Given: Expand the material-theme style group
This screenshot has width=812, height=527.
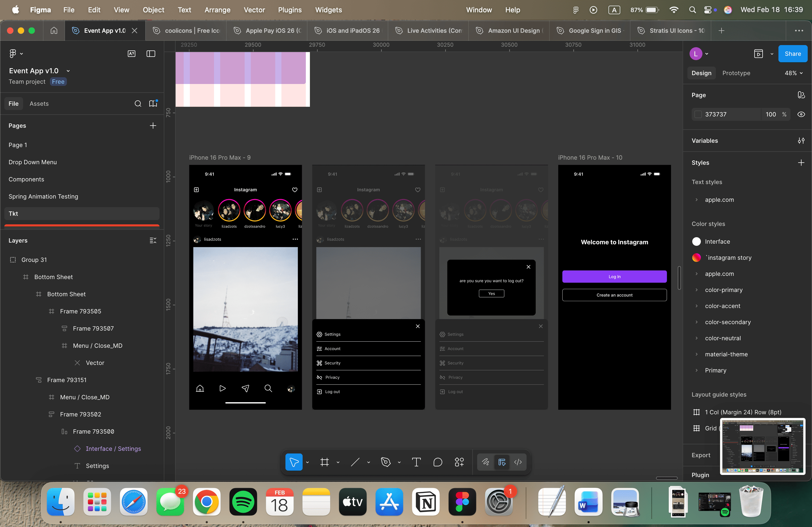Looking at the screenshot, I should (696, 354).
